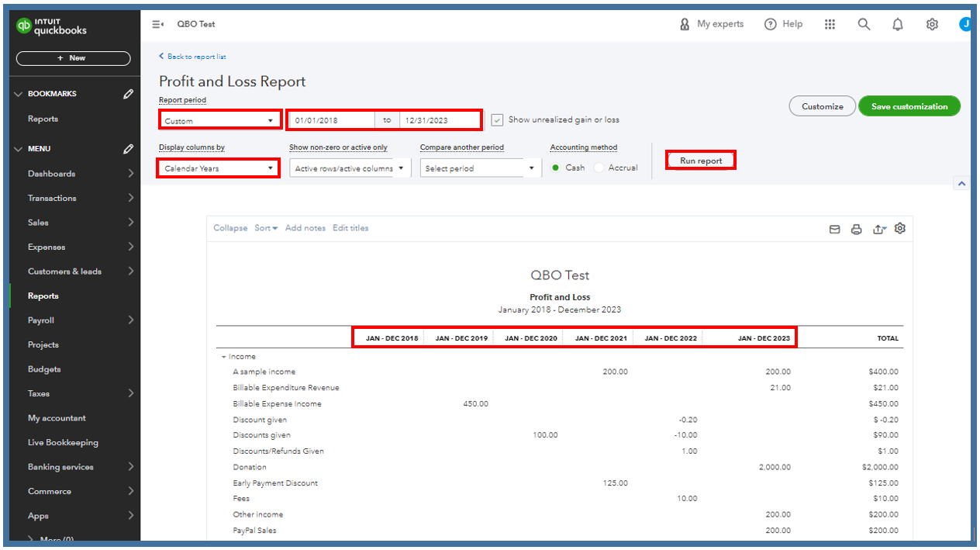
Task: Click Save customization button
Action: [x=909, y=106]
